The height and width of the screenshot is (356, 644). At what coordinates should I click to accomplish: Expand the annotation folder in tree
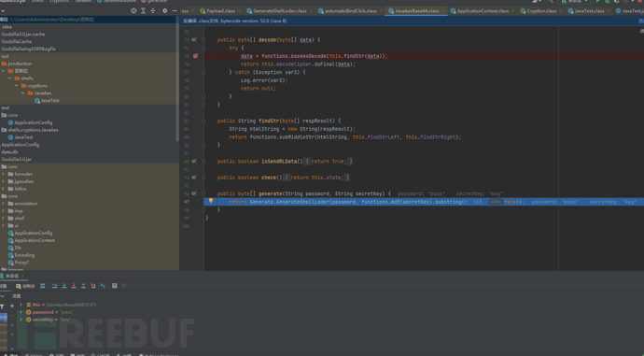point(4,204)
